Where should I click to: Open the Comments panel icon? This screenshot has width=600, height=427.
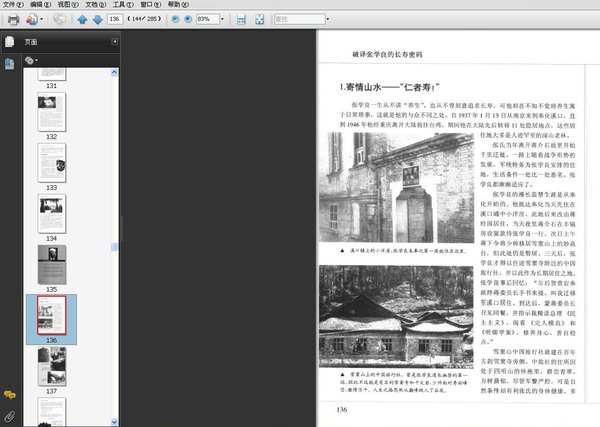coord(9,396)
